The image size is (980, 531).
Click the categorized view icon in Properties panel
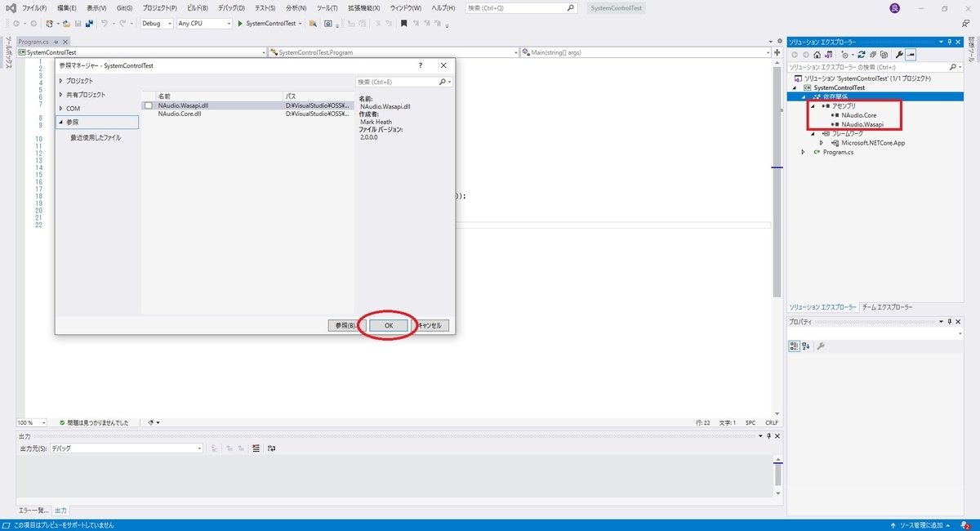point(794,346)
